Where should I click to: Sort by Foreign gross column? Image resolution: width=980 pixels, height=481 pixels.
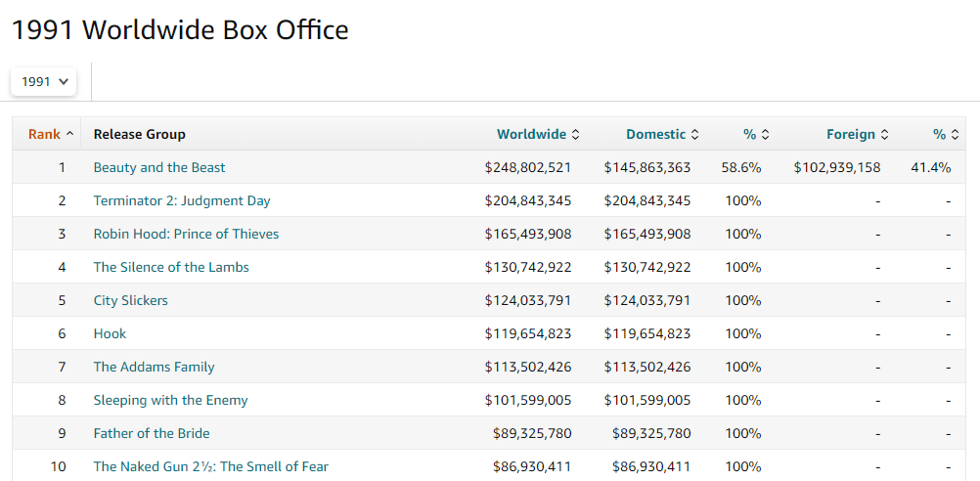pyautogui.click(x=860, y=134)
